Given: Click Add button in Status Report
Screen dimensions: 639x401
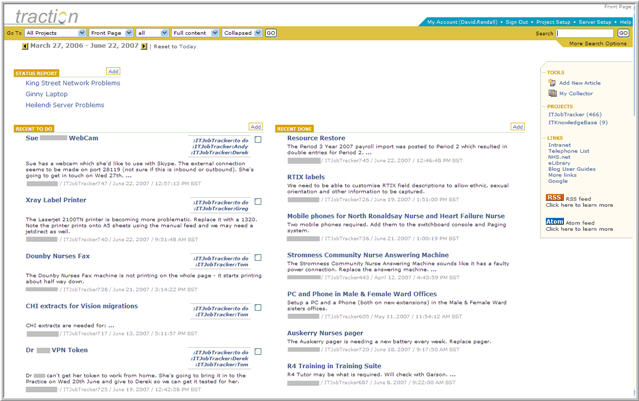Looking at the screenshot, I should point(112,72).
